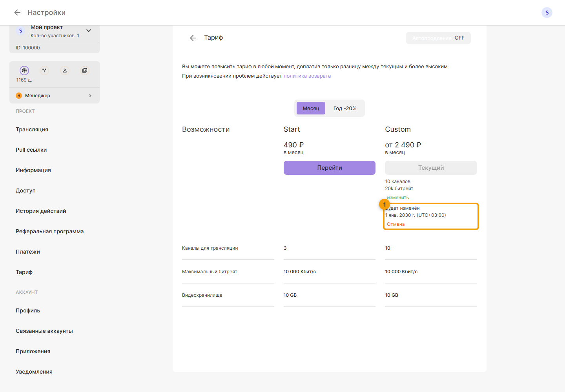565x392 pixels.
Task: Select Тариф in the sidebar
Action: [24, 272]
